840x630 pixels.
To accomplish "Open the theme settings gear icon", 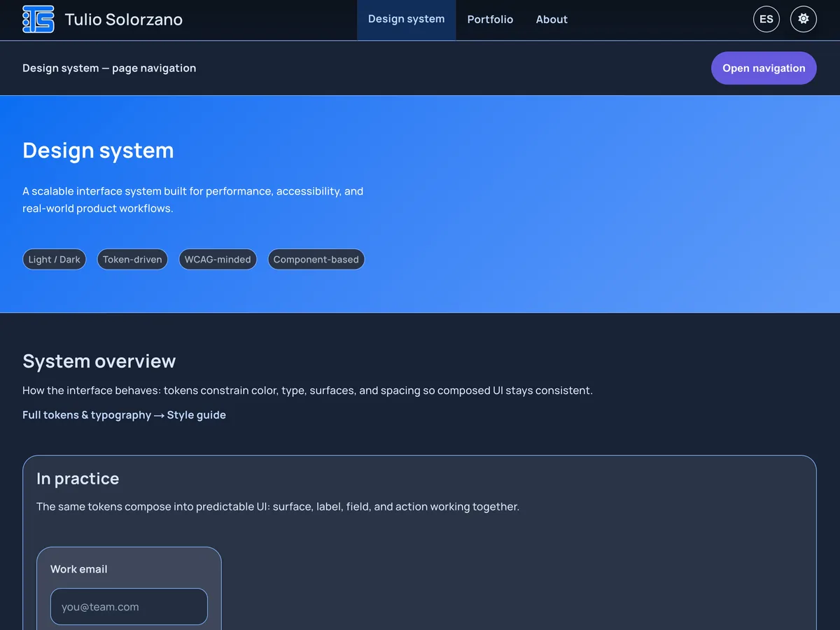I will point(803,19).
